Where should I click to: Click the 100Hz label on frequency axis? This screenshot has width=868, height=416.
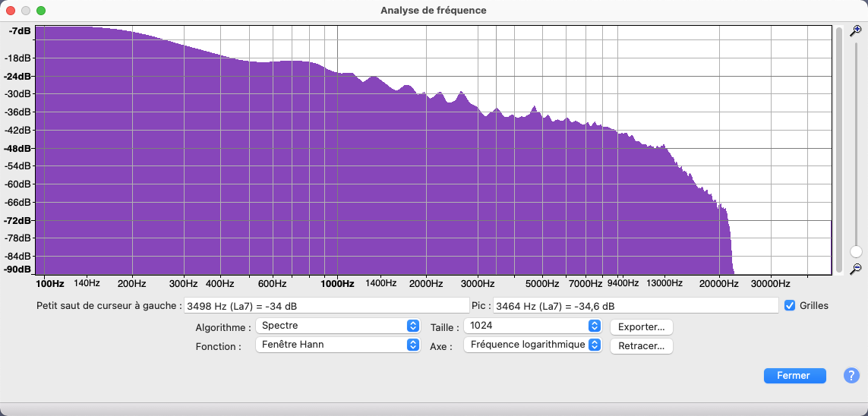(50, 284)
